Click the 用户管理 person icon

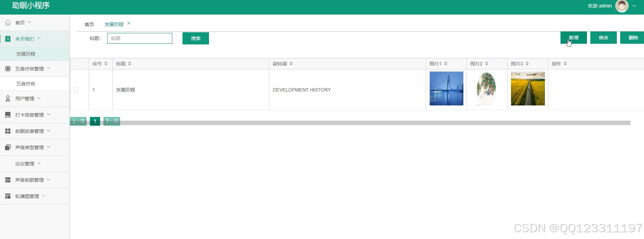(x=8, y=99)
